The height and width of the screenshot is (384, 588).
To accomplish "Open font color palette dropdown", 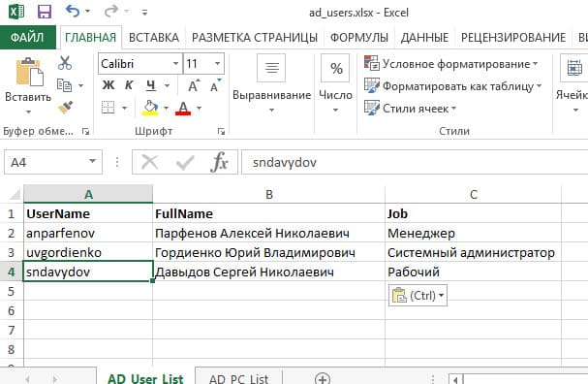I will point(200,108).
